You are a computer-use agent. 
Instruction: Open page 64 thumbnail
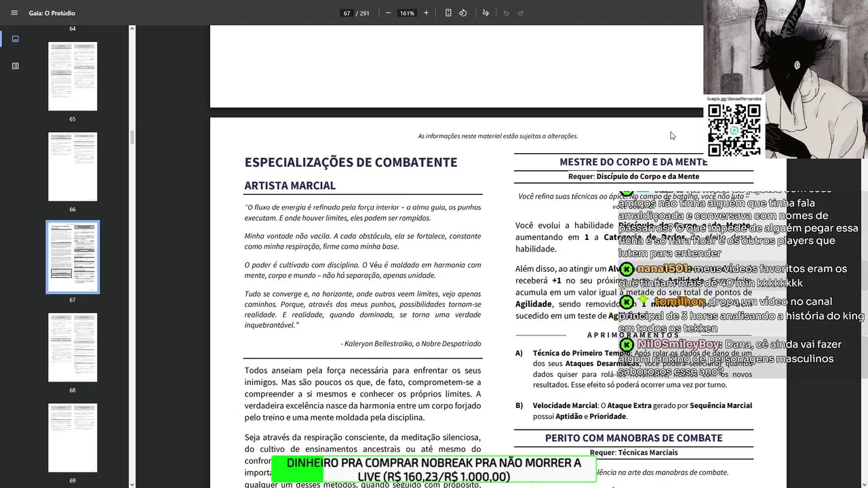coord(73,29)
